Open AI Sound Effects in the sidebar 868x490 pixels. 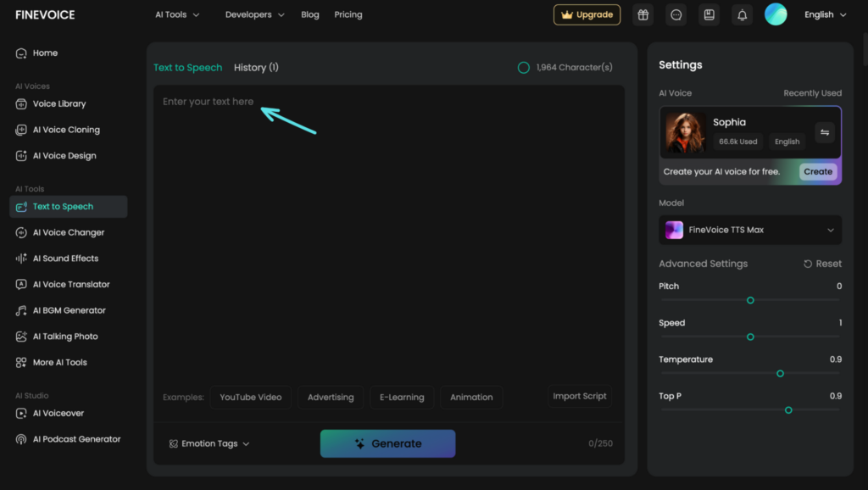click(x=65, y=259)
